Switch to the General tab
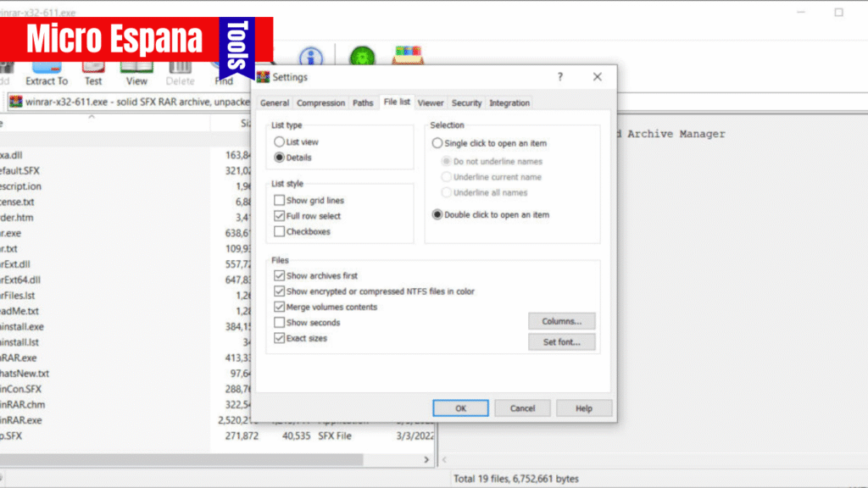 tap(275, 103)
